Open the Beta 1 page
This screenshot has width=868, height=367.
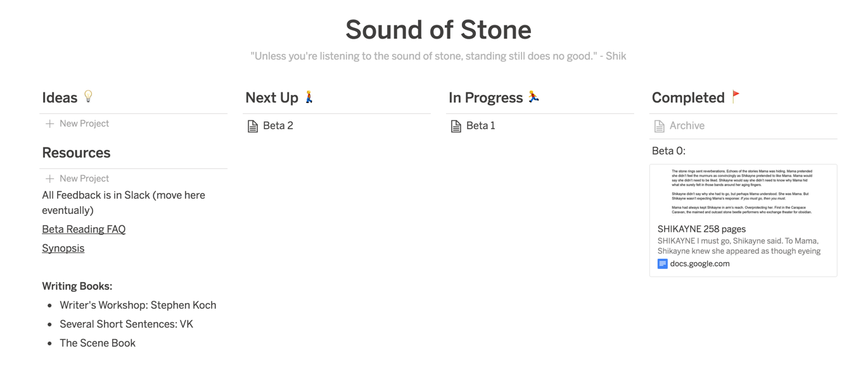click(x=481, y=125)
